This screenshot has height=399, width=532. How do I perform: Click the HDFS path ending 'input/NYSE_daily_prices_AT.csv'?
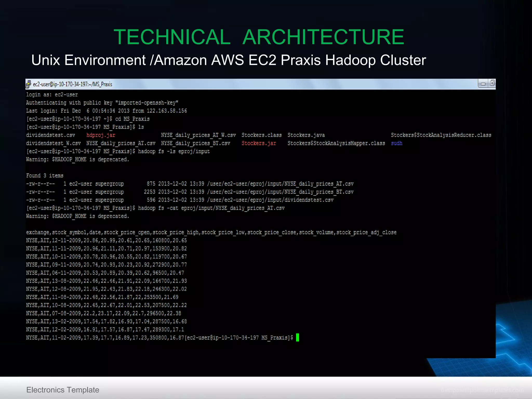(x=280, y=184)
